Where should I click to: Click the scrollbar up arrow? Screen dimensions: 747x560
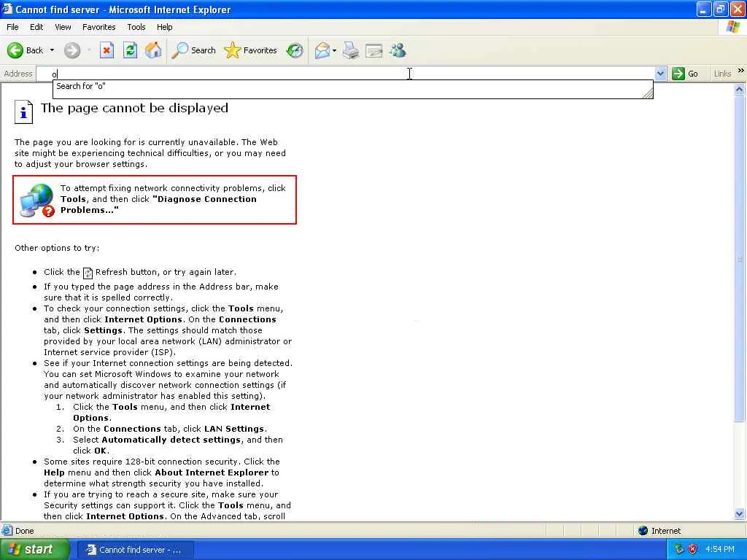[740, 89]
